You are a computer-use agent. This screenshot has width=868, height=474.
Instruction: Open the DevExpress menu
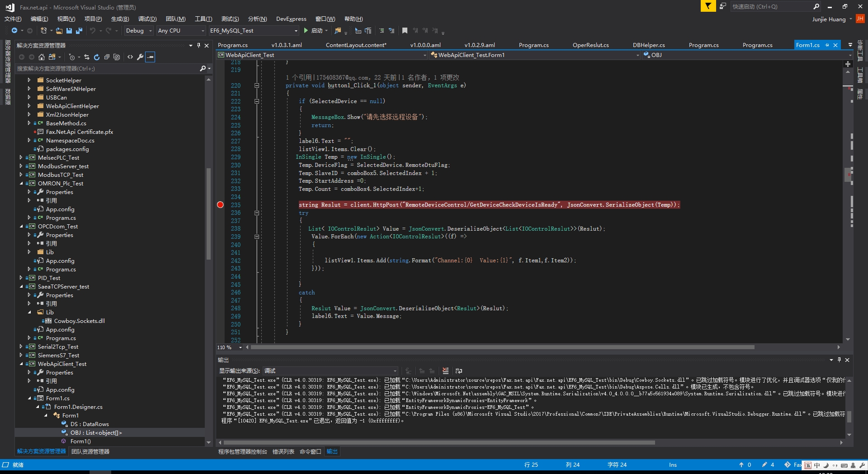(291, 19)
